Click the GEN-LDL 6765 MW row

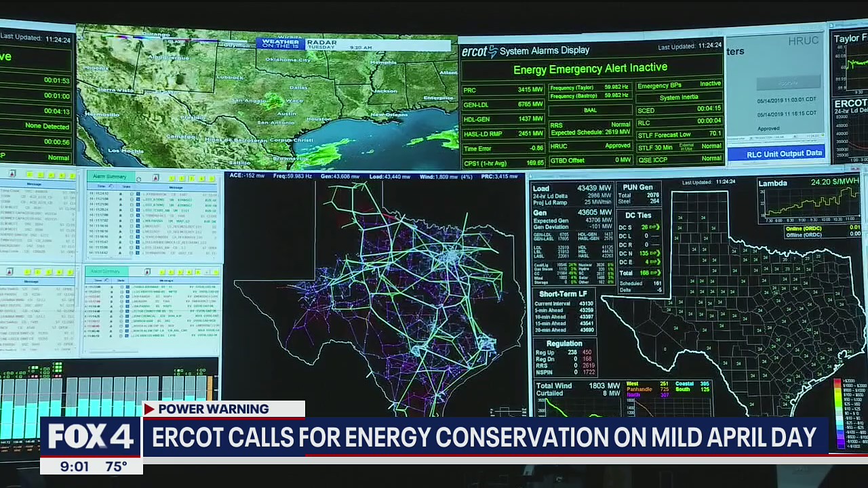coord(503,105)
